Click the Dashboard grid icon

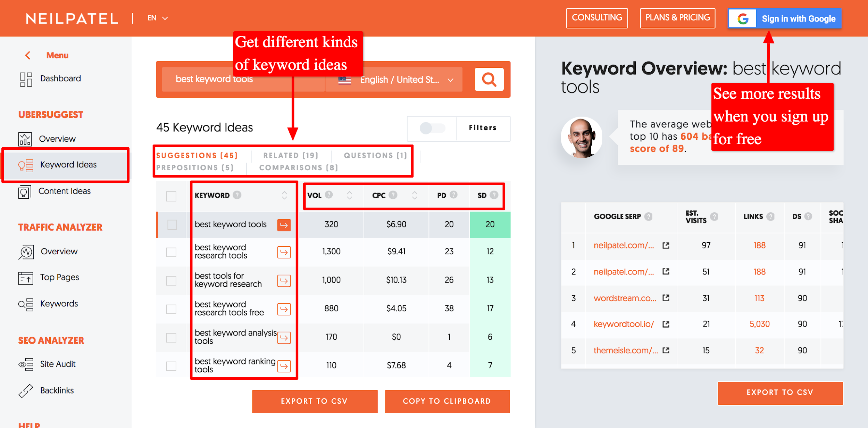[26, 80]
